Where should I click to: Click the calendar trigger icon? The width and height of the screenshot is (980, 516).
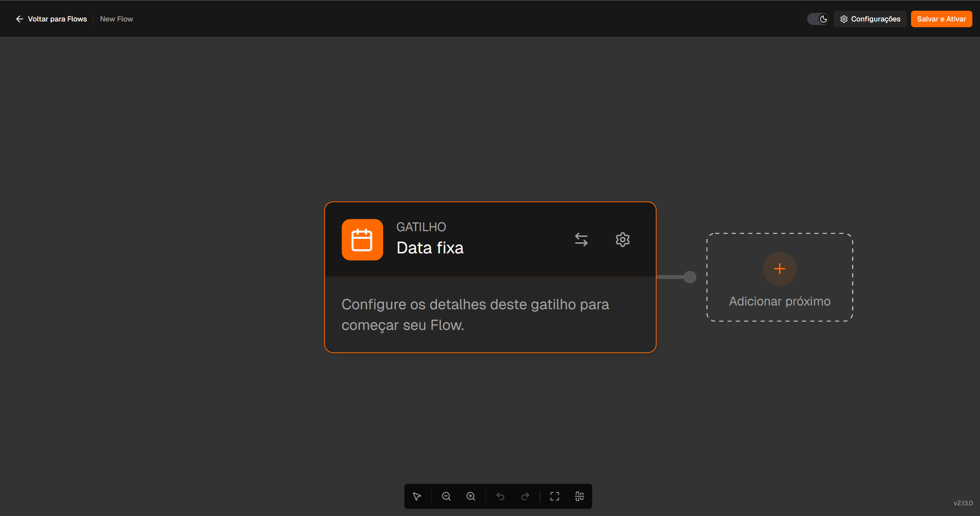(362, 240)
